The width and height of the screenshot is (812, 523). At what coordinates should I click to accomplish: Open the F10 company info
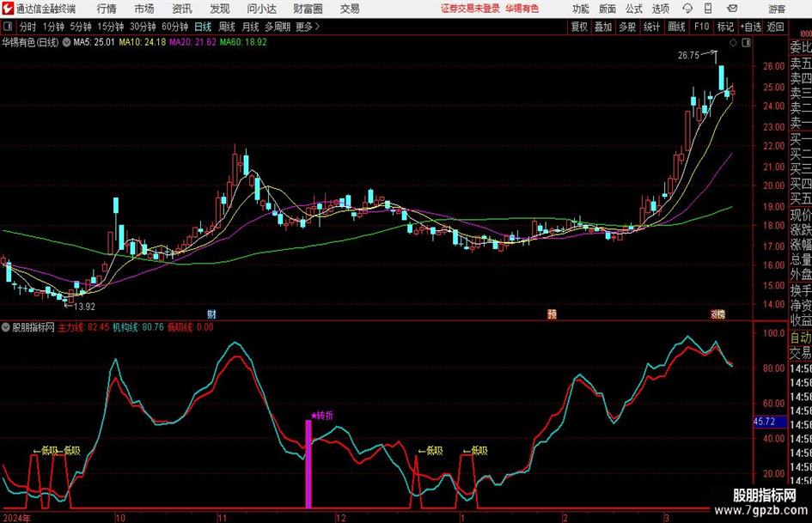(702, 27)
